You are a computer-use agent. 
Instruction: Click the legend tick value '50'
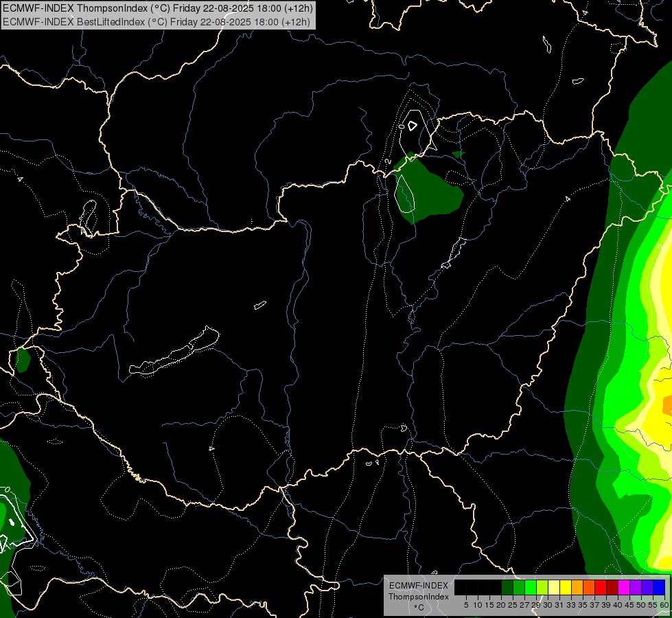(641, 605)
